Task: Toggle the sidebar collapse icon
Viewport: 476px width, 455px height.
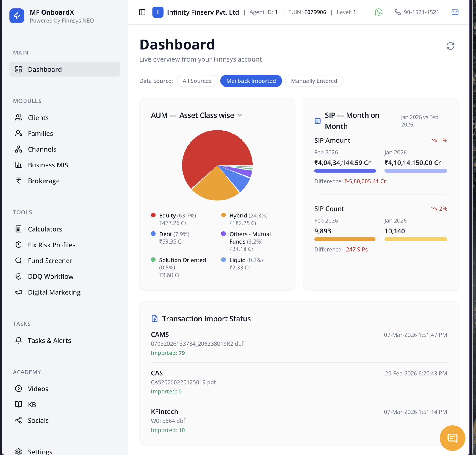Action: tap(142, 12)
